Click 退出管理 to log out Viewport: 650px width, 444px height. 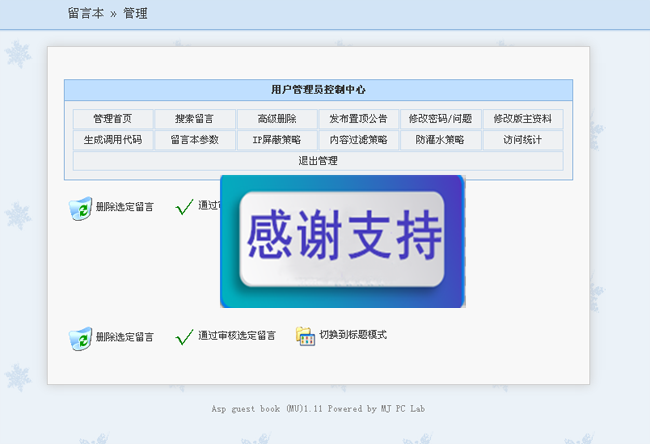tap(318, 161)
